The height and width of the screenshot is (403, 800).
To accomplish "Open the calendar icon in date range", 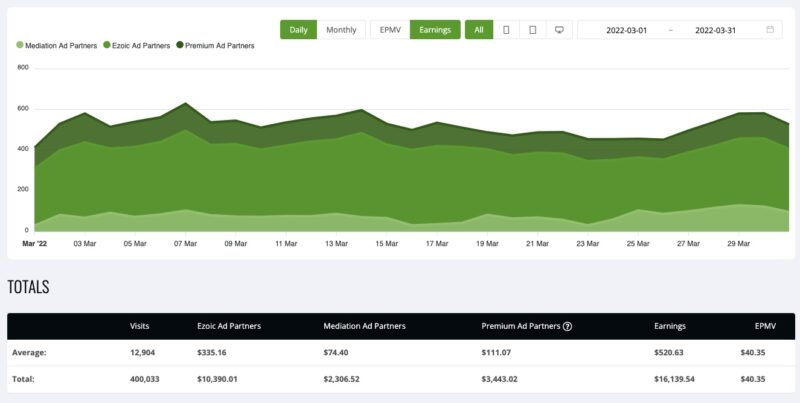I will (x=770, y=30).
